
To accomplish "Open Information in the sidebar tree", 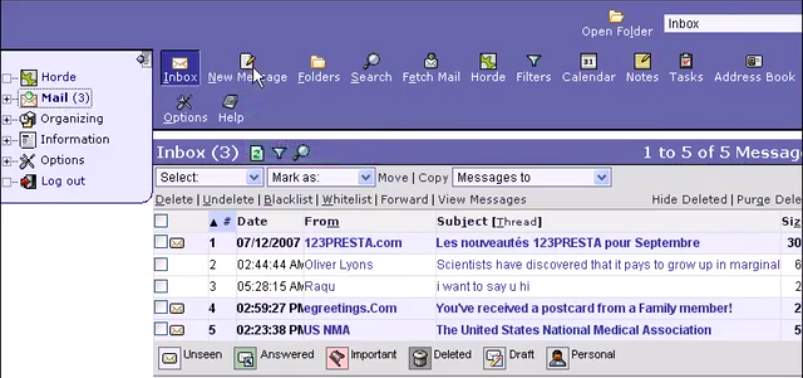I will coord(75,139).
